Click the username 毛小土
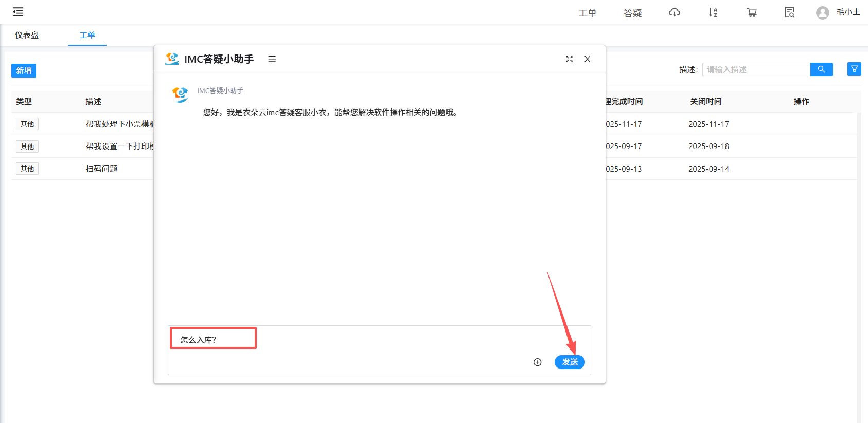This screenshot has height=423, width=868. pos(848,12)
